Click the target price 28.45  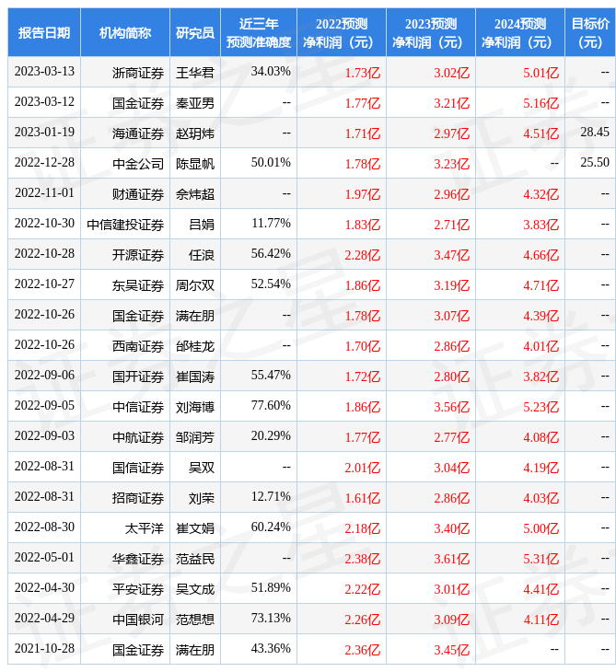tap(595, 132)
